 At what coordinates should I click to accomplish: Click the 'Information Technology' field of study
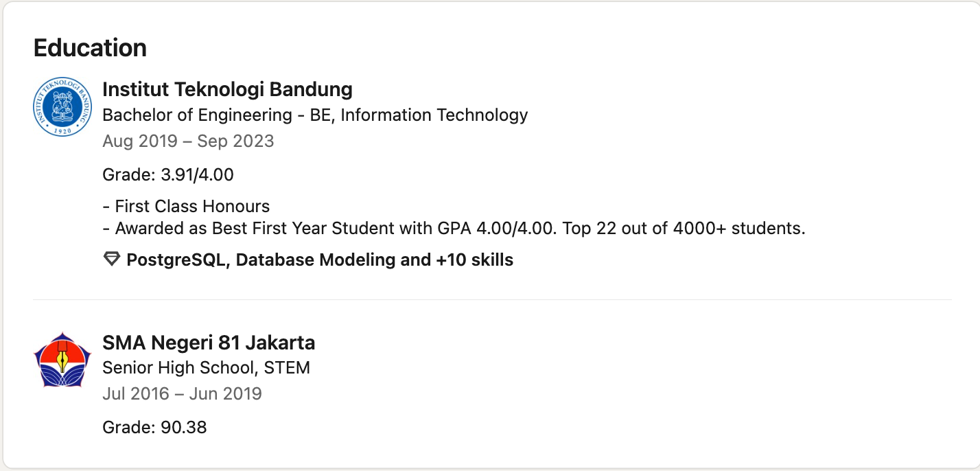(434, 115)
